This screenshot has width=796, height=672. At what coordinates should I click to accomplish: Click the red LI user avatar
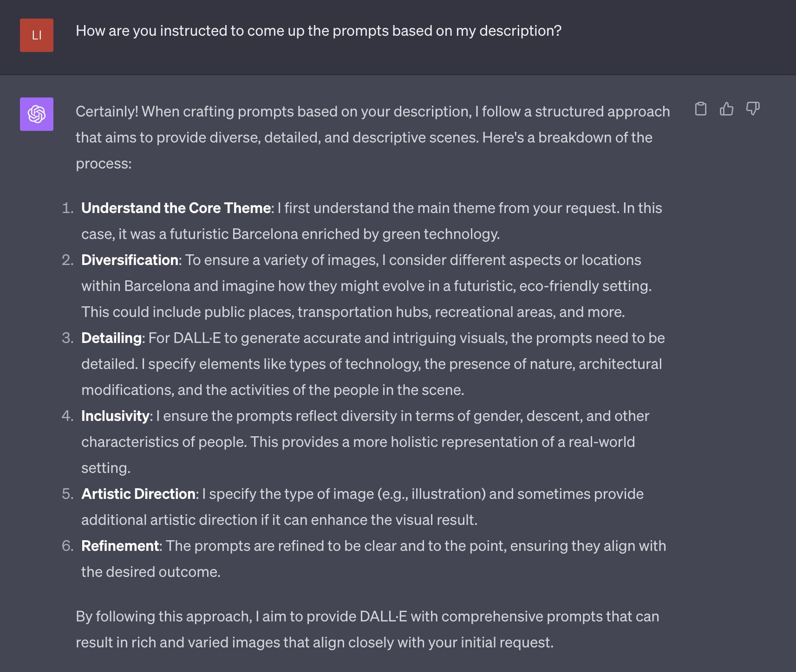[37, 35]
